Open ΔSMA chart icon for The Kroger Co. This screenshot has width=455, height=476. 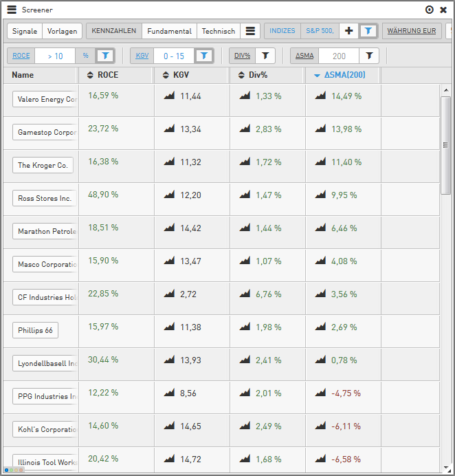click(320, 162)
